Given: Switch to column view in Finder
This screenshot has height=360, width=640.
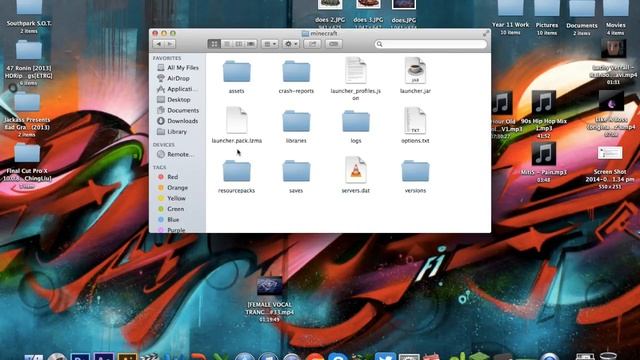Looking at the screenshot, I should 239,44.
